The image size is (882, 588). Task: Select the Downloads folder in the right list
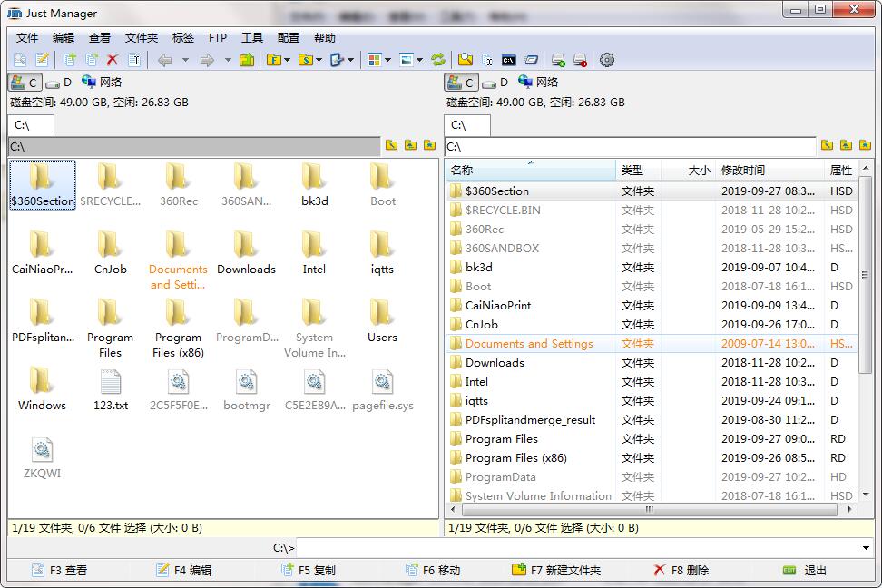tap(495, 363)
